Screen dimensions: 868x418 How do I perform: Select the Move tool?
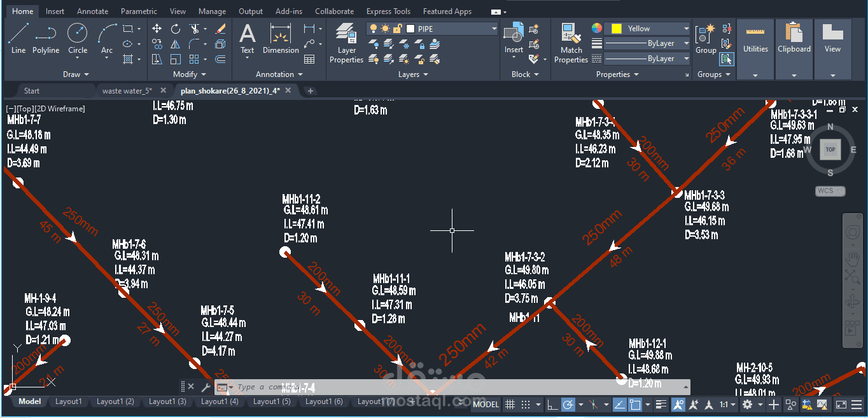point(156,29)
